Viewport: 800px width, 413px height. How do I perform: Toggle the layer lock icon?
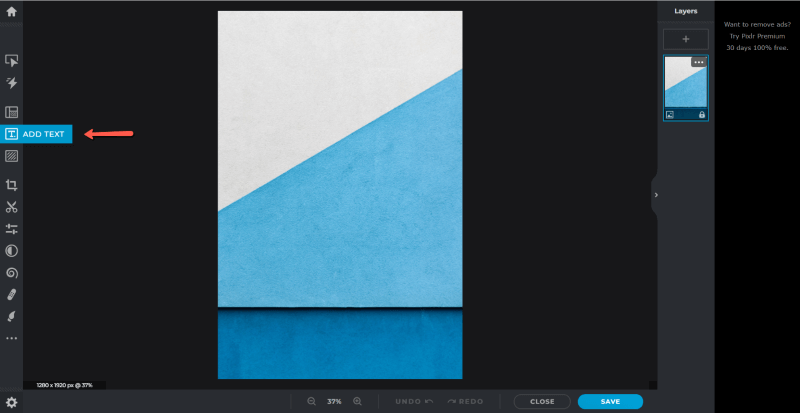click(x=702, y=115)
